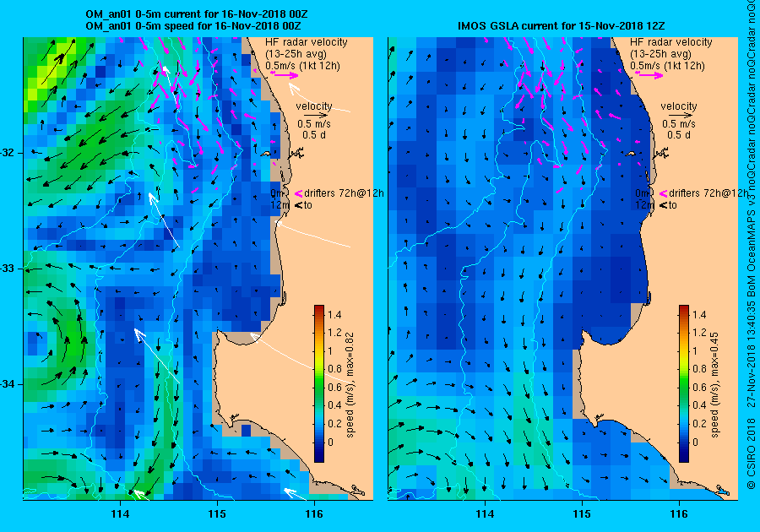Click the OM_an01 current map panel

coord(198,269)
